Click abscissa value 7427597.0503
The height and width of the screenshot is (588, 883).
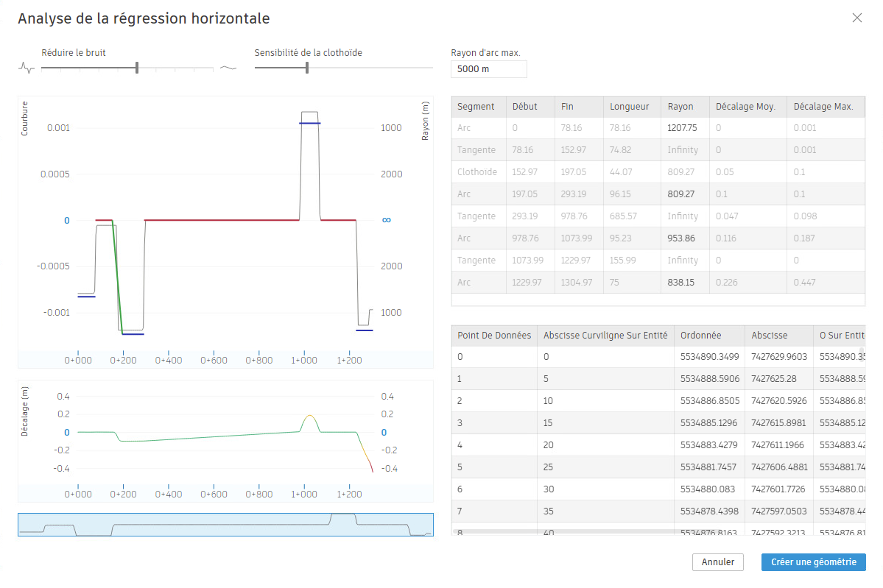point(779,511)
